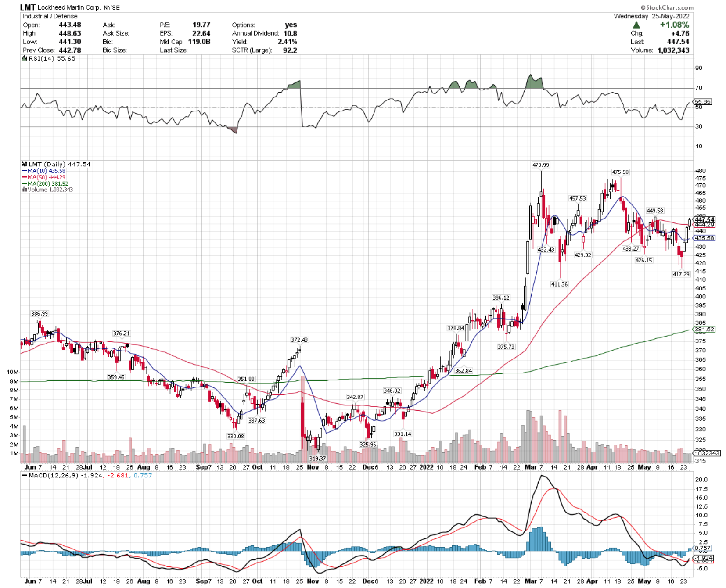726x588 pixels.
Task: Select the red MA(50) legend line
Action: tap(24, 177)
